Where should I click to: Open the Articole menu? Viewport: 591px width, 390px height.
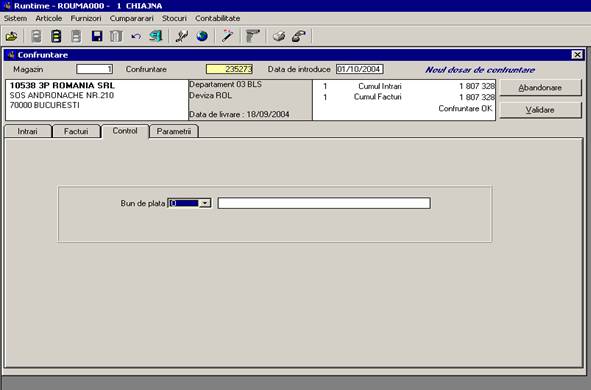49,18
